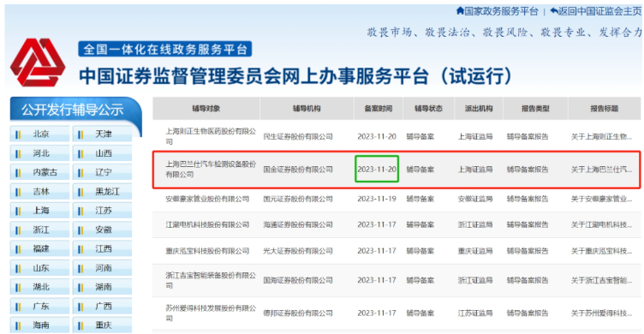Click the 报告标题 column header
The width and height of the screenshot is (644, 334).
pyautogui.click(x=604, y=109)
